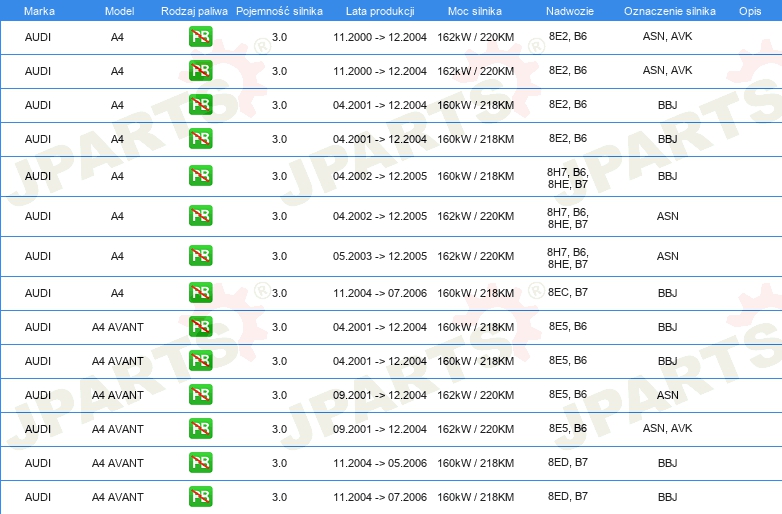
Task: Click fuel icon in A4 AVANT ASN-only row
Action: 200,395
